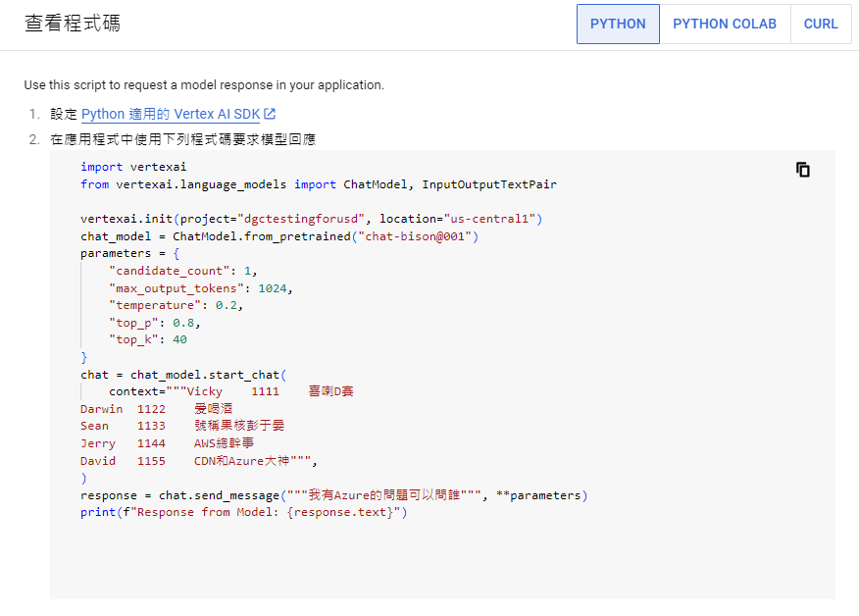The width and height of the screenshot is (859, 616).
Task: Click the external link icon beside Vertex AI SDK
Action: (x=270, y=115)
